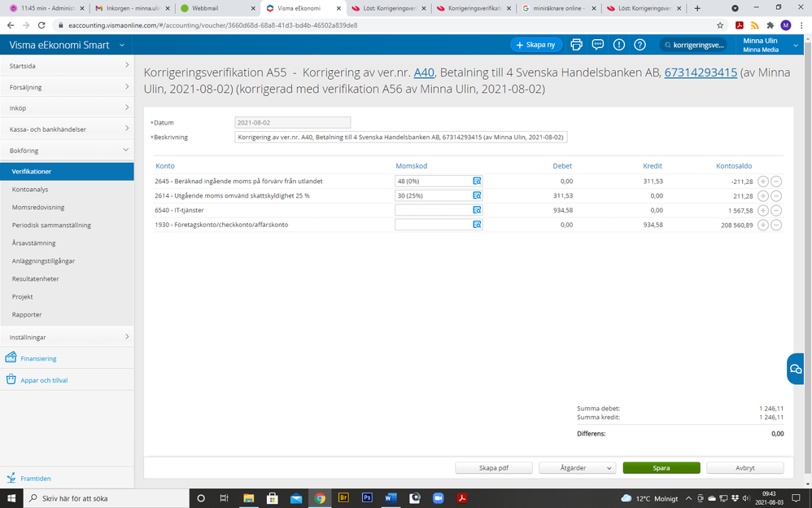The image size is (812, 508).
Task: Add a row after account 1930
Action: click(763, 225)
